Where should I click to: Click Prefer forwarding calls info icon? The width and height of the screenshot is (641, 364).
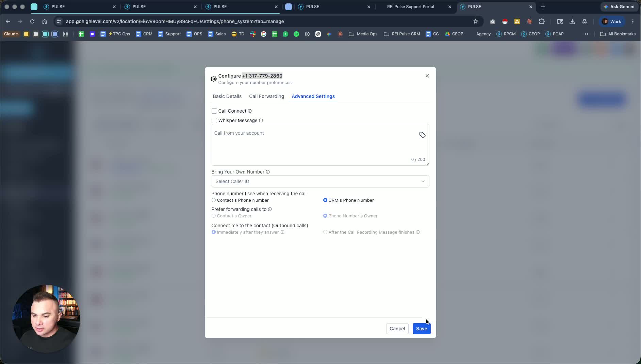[x=270, y=209]
